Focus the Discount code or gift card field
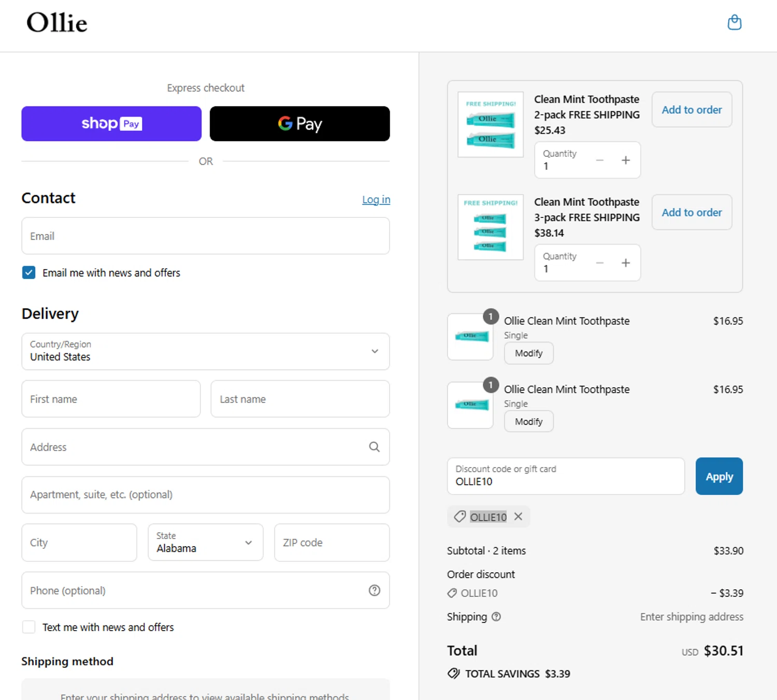Image resolution: width=777 pixels, height=700 pixels. point(566,476)
